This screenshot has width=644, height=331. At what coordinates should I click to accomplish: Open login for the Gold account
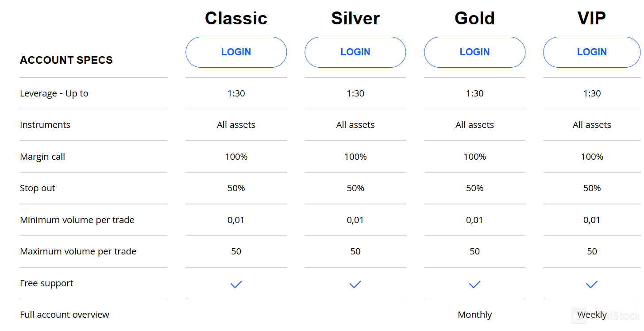pyautogui.click(x=474, y=52)
